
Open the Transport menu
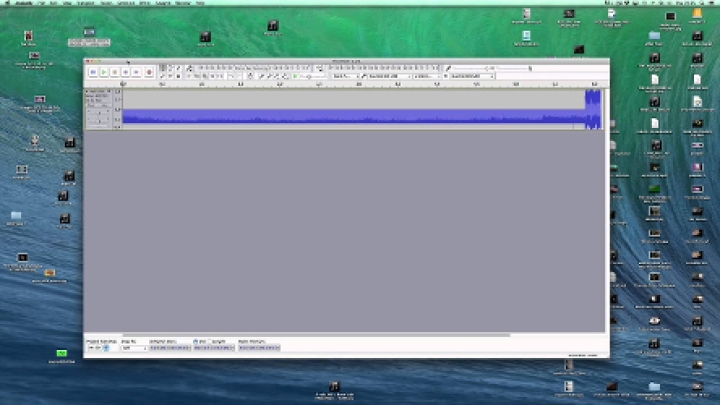pyautogui.click(x=86, y=3)
